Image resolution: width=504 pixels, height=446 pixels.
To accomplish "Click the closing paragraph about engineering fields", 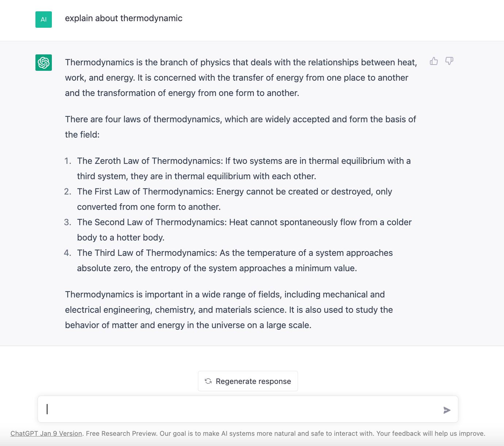I will pyautogui.click(x=229, y=309).
